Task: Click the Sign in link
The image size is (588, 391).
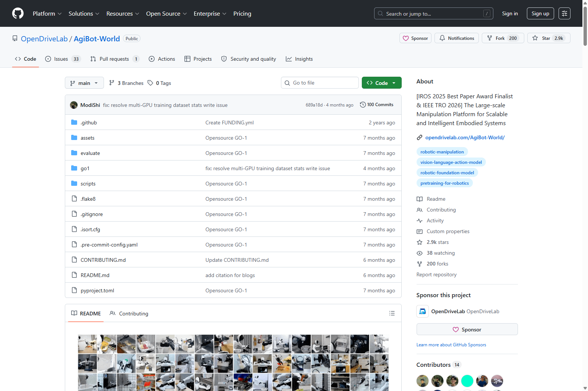Action: click(x=510, y=13)
